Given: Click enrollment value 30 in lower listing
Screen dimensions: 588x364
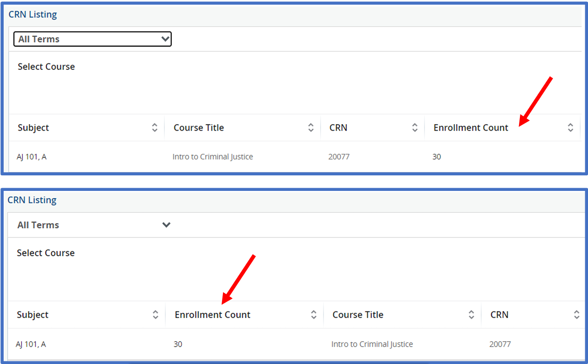Looking at the screenshot, I should tap(178, 344).
